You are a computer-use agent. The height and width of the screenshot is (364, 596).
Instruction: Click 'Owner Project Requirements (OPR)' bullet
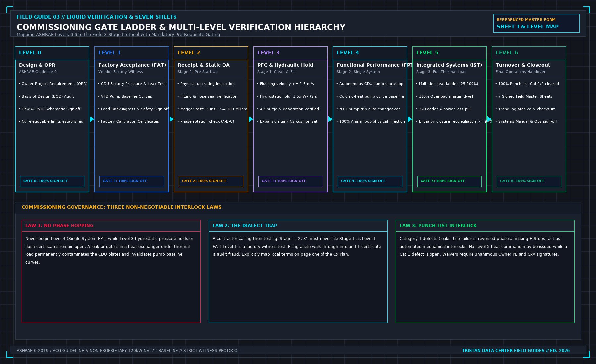pos(53,84)
